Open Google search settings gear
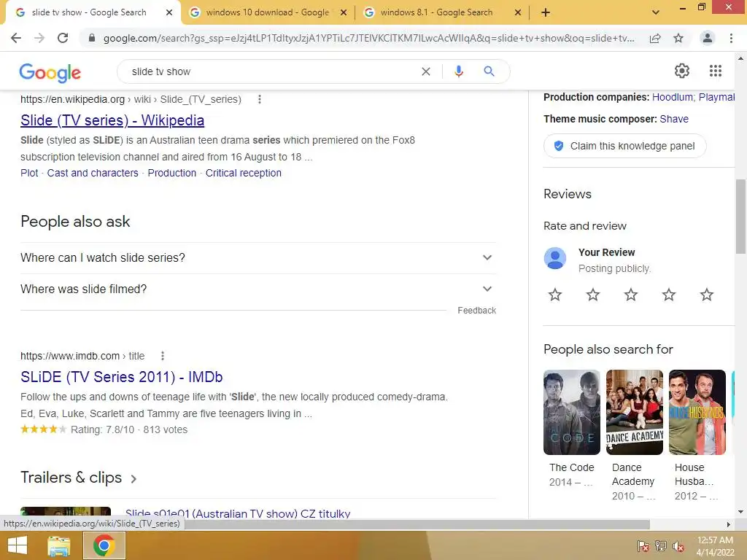 coord(682,71)
